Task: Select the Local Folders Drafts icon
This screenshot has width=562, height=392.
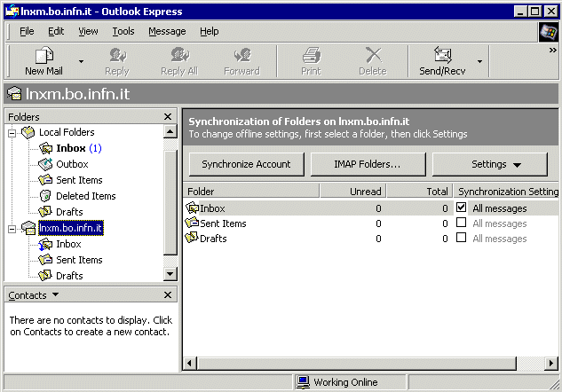Action: [x=45, y=212]
